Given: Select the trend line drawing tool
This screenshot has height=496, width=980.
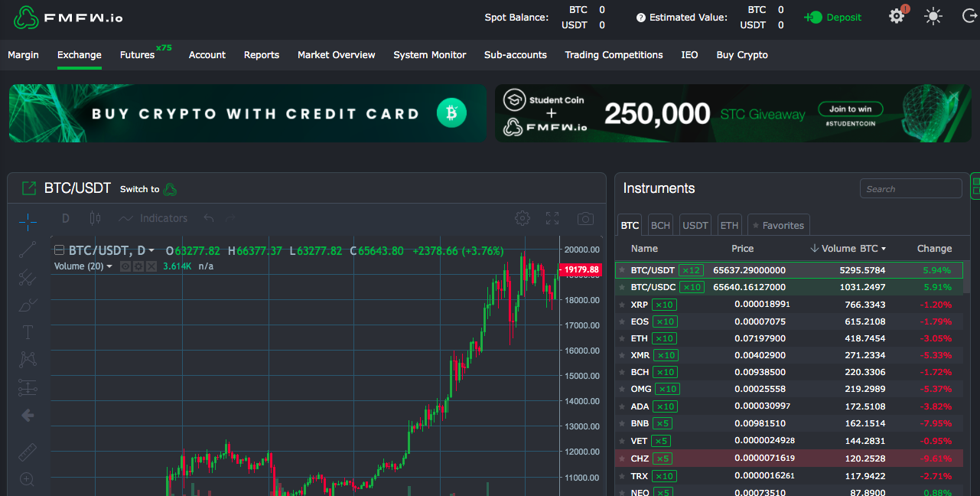Looking at the screenshot, I should tap(28, 250).
